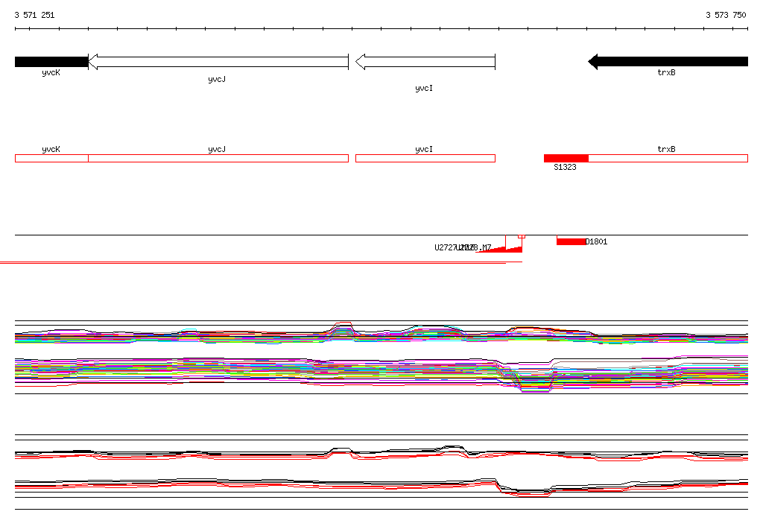Click the yvcI label above the red box
Screen dimensions: 763x532
pyautogui.click(x=424, y=150)
